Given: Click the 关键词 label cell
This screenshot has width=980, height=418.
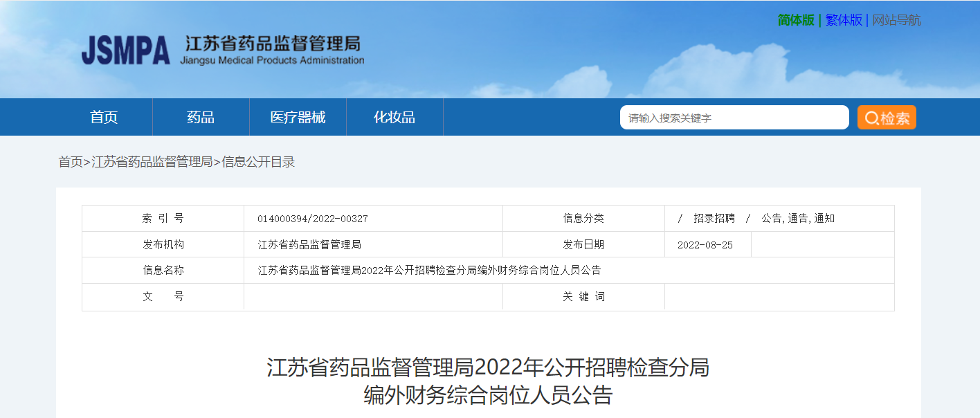Looking at the screenshot, I should 583,297.
